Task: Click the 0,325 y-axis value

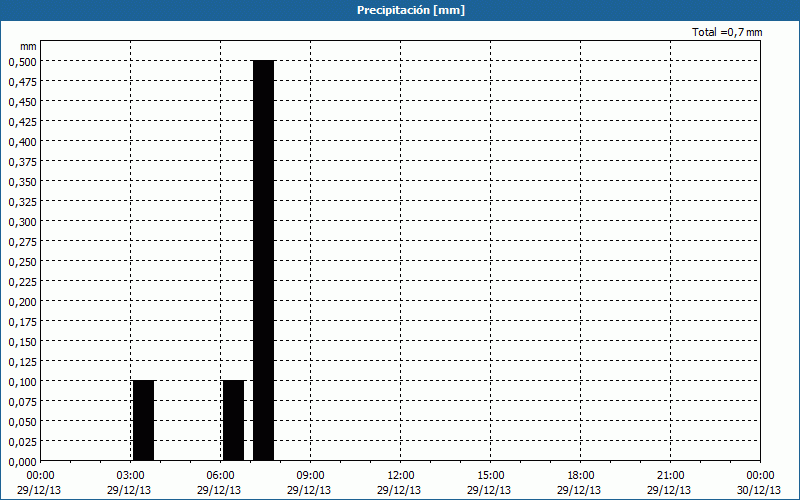Action: point(23,202)
